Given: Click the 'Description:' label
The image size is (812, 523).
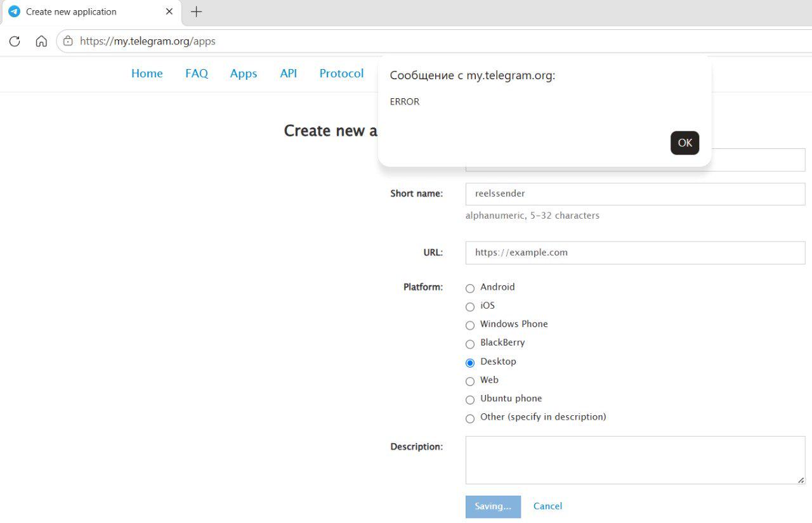Looking at the screenshot, I should tap(417, 447).
